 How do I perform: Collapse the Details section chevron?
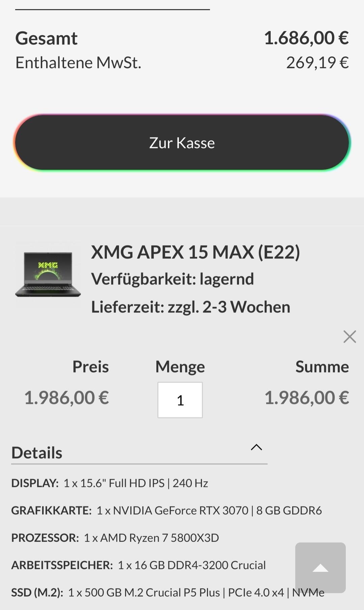256,447
